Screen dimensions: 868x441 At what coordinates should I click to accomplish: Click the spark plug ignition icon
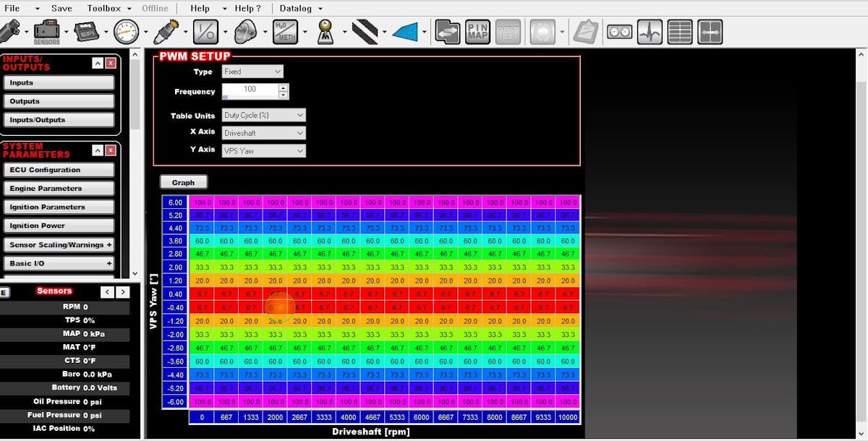pyautogui.click(x=166, y=32)
